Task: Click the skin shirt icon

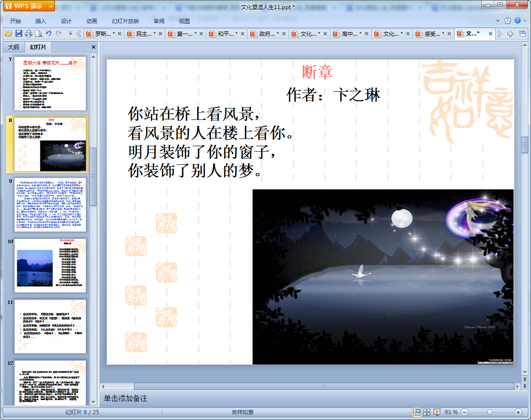Action: pos(507,20)
